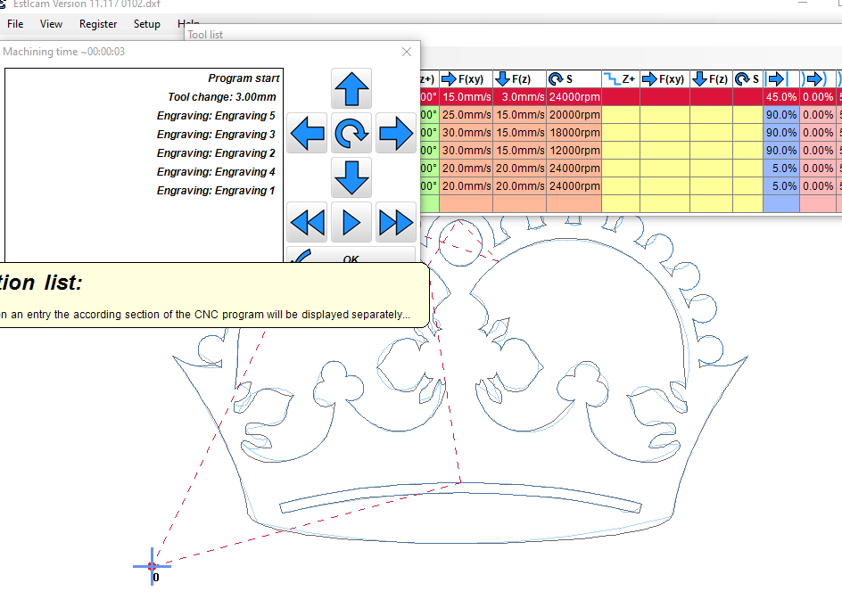Click the rotate view button
This screenshot has height=616, width=842.
351,133
